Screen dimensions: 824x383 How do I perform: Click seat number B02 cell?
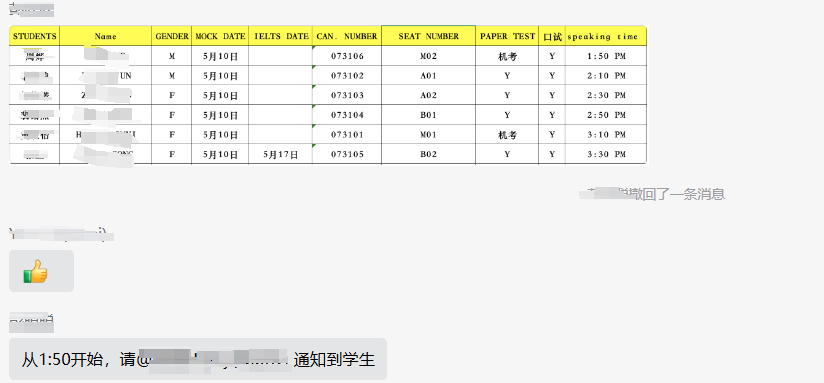428,154
